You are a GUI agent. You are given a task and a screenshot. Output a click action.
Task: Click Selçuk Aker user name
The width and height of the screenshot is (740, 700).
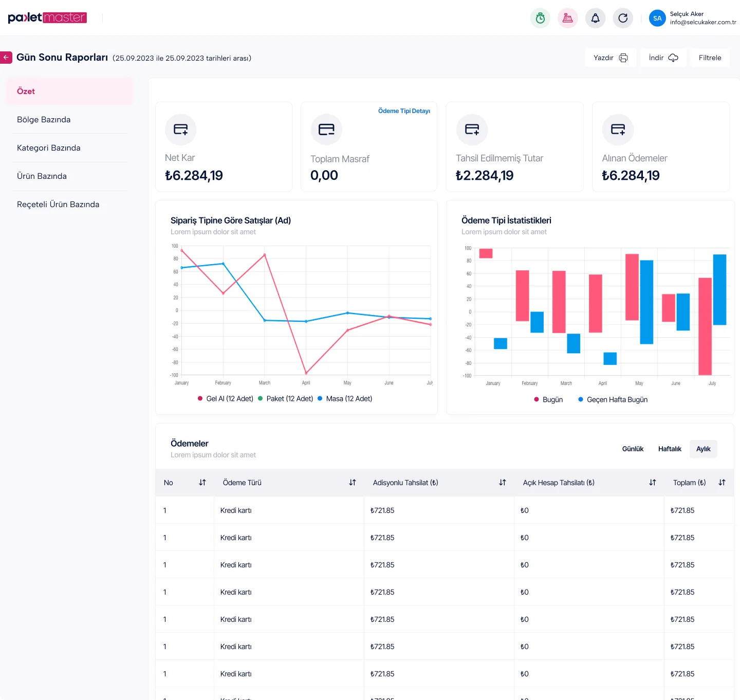(687, 14)
